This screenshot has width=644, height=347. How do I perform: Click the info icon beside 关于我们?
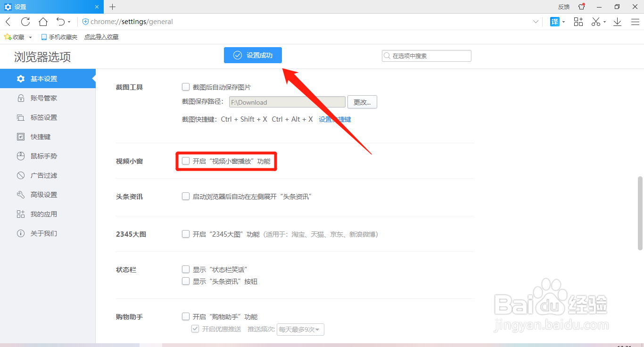[x=20, y=233]
